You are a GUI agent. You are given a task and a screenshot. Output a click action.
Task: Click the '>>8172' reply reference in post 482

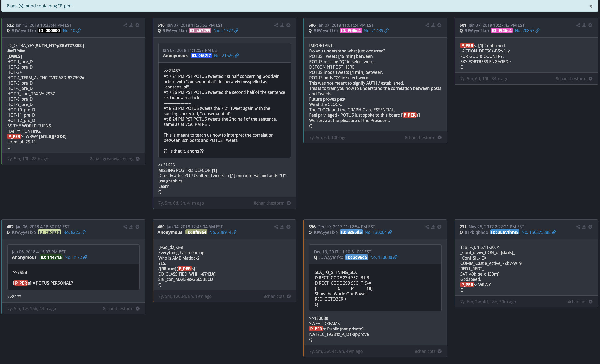(x=14, y=297)
